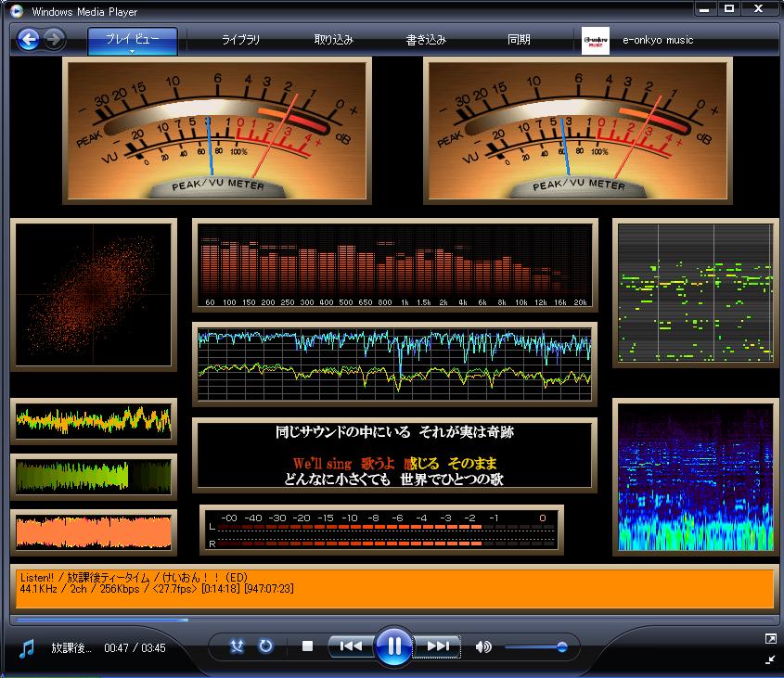This screenshot has height=678, width=784.
Task: Open the e-onkyo music store link
Action: coord(658,40)
